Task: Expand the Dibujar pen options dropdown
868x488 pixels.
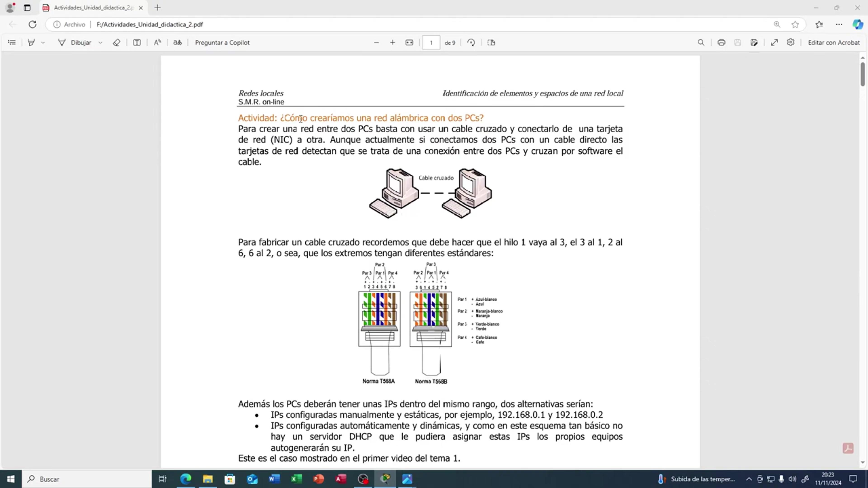Action: tap(100, 42)
